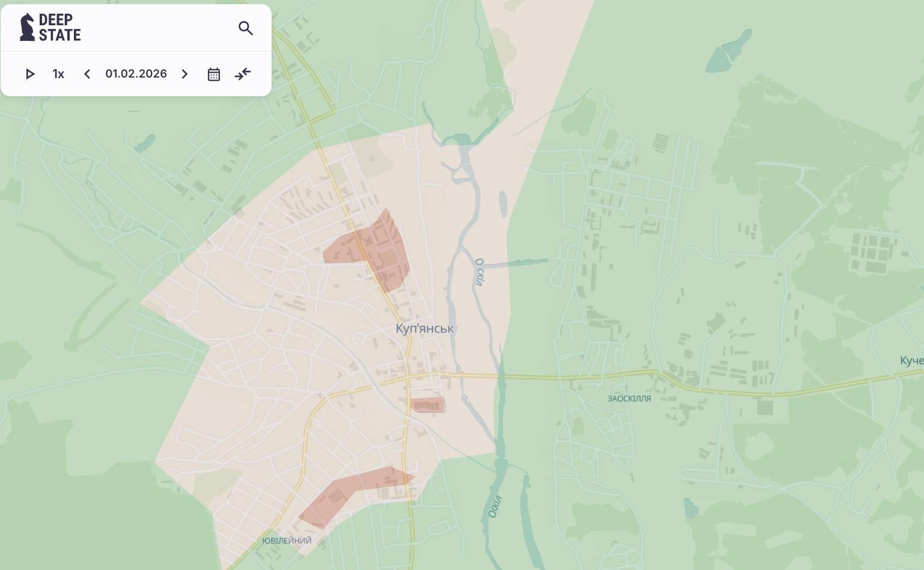The width and height of the screenshot is (924, 570).
Task: Select the large red zone north of Куп'янськ
Action: [381, 251]
